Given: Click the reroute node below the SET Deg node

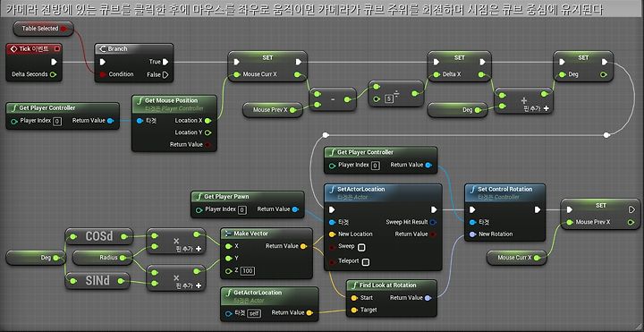Looking at the screenshot, I should coord(607,135).
